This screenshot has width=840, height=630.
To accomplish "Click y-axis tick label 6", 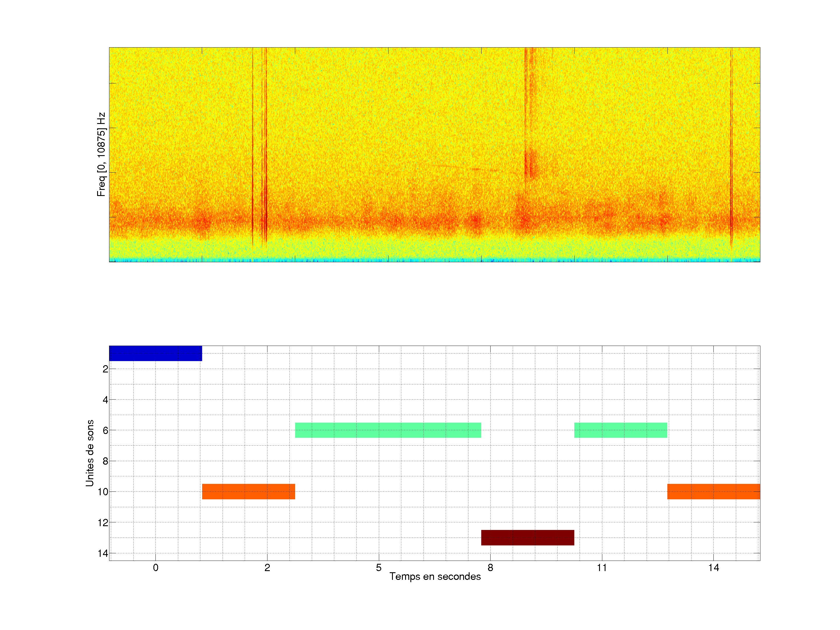I will [105, 430].
